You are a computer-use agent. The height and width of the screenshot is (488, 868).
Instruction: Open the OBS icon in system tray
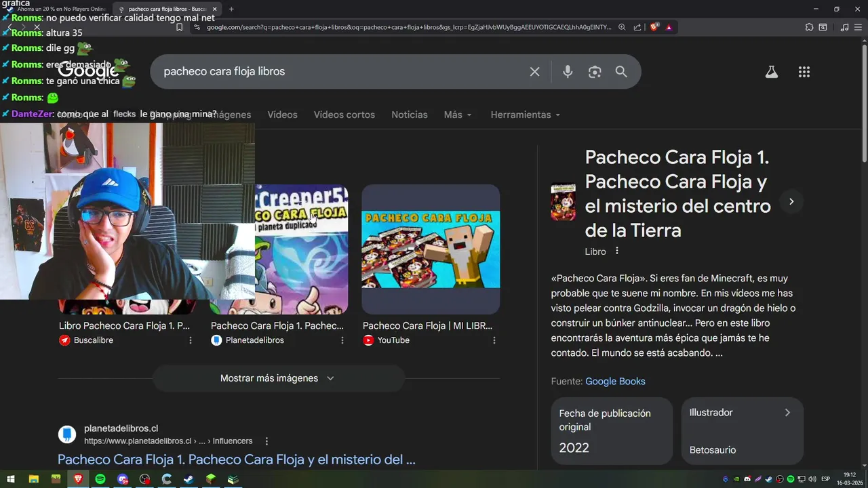(780, 479)
